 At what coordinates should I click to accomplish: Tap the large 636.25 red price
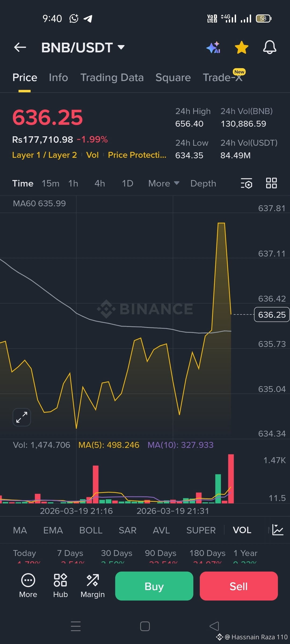pos(48,118)
